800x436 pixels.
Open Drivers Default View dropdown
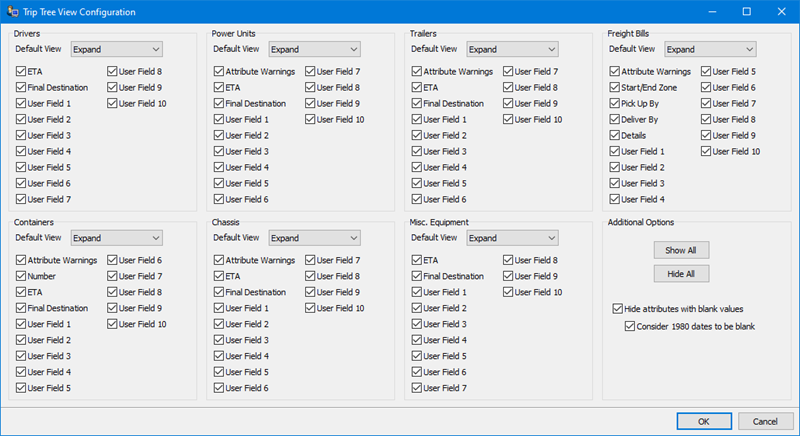click(117, 49)
